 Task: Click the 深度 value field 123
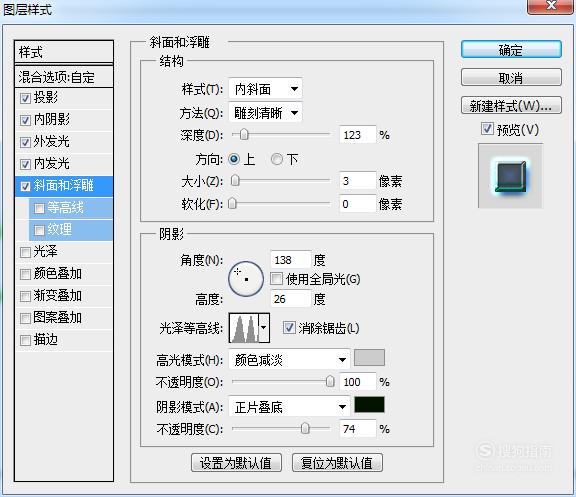point(358,135)
